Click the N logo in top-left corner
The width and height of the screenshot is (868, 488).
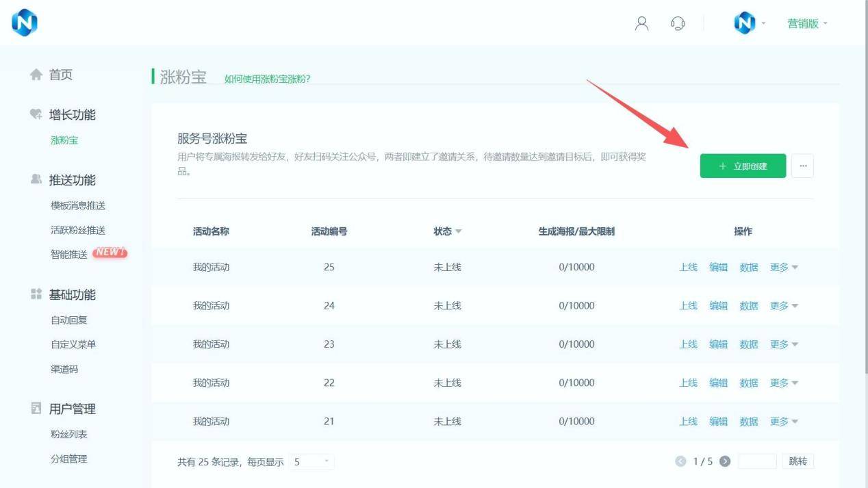pos(24,23)
